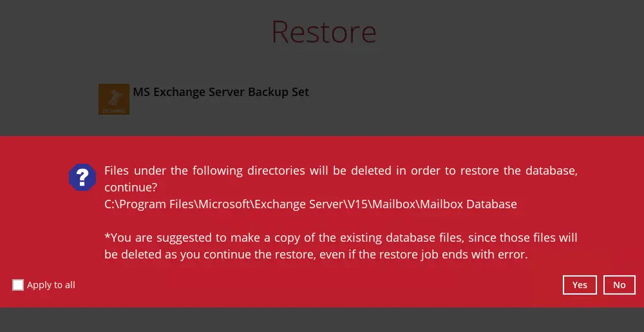
Task: Decline the restore by pressing No
Action: tap(620, 285)
